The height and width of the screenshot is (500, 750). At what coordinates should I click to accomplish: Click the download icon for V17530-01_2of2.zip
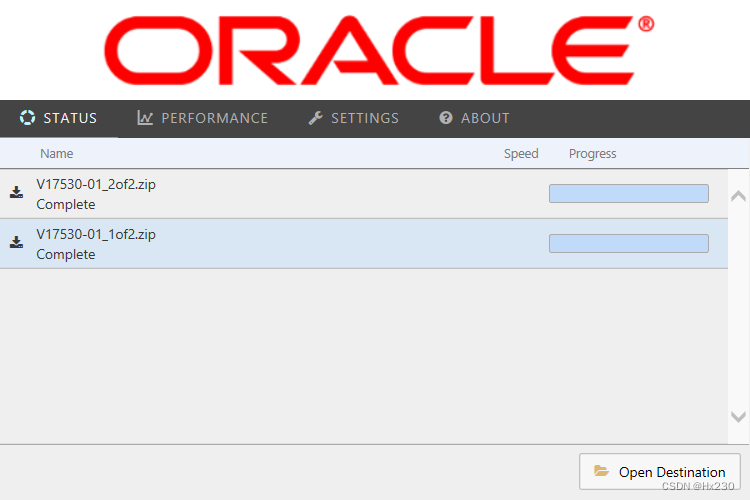click(17, 192)
